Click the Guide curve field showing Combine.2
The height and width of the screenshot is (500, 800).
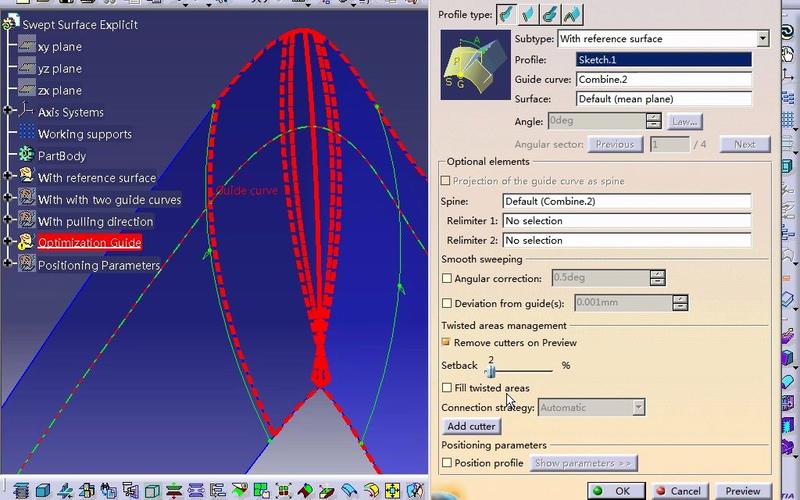pyautogui.click(x=664, y=80)
